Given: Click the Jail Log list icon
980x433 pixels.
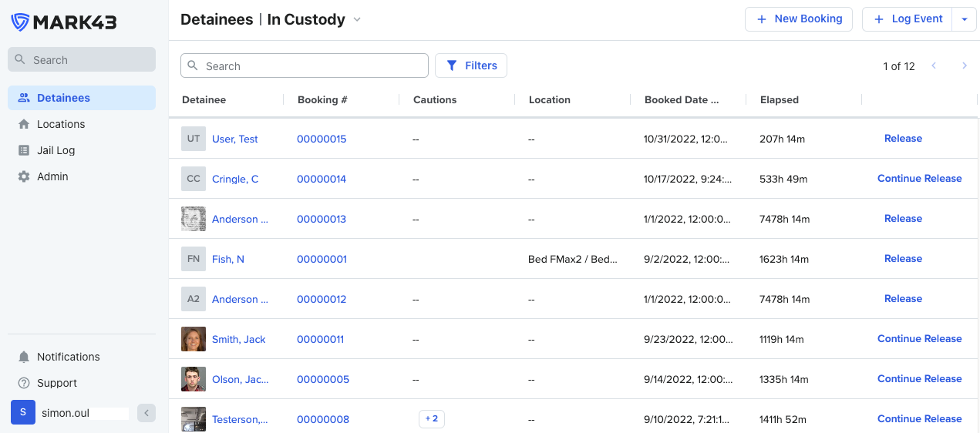Looking at the screenshot, I should point(24,150).
